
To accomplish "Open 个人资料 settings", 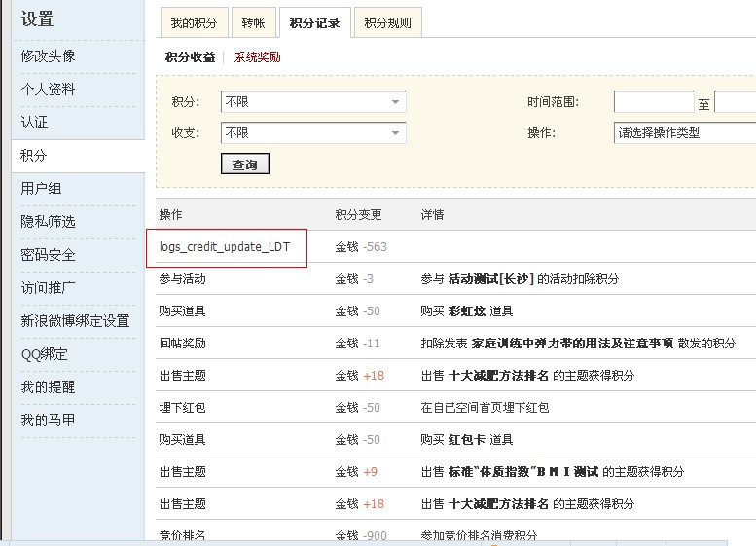I will (49, 90).
